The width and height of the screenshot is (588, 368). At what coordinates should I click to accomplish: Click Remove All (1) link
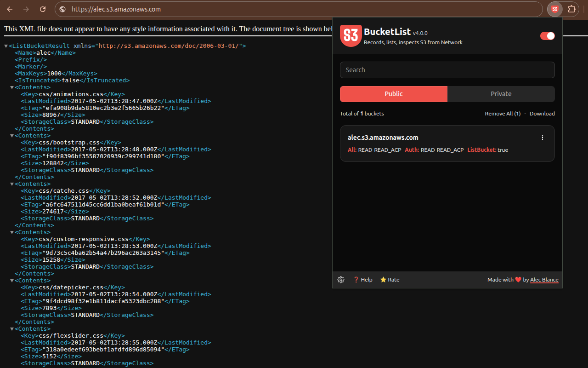point(503,114)
